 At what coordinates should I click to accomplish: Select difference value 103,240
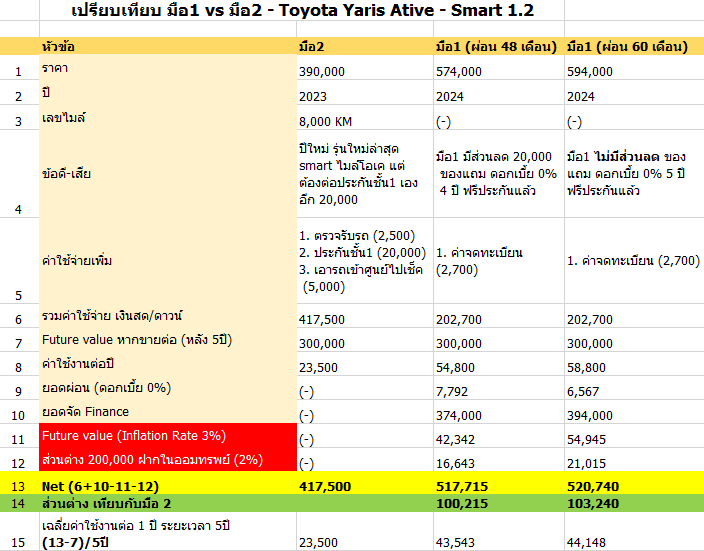pyautogui.click(x=634, y=503)
